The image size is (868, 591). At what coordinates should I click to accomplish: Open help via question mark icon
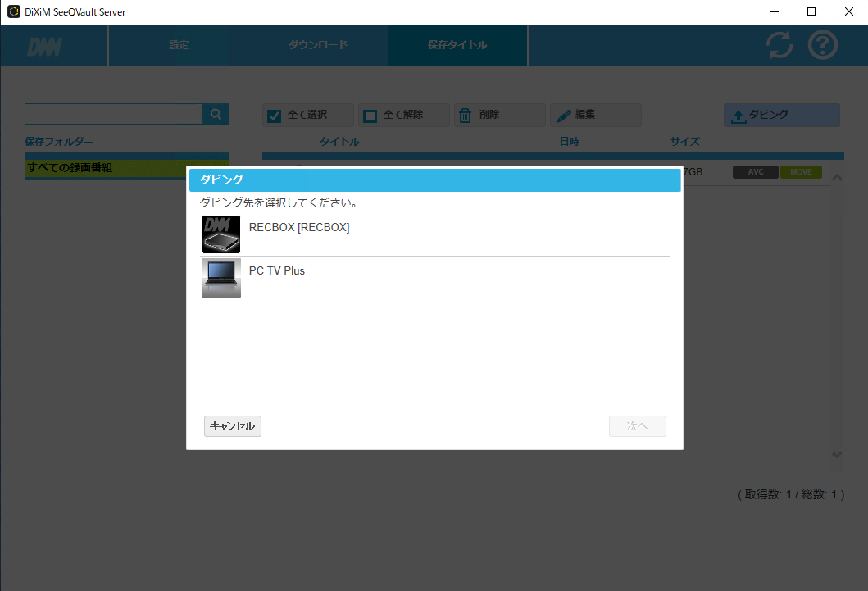tap(823, 45)
